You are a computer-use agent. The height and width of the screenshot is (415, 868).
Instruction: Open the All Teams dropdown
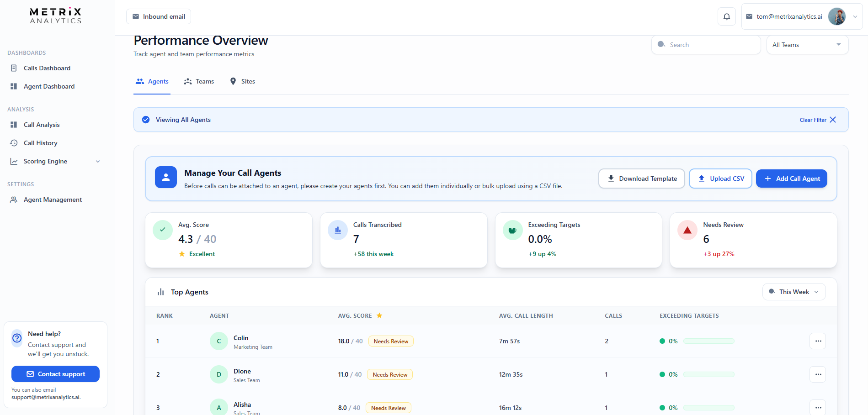point(807,44)
